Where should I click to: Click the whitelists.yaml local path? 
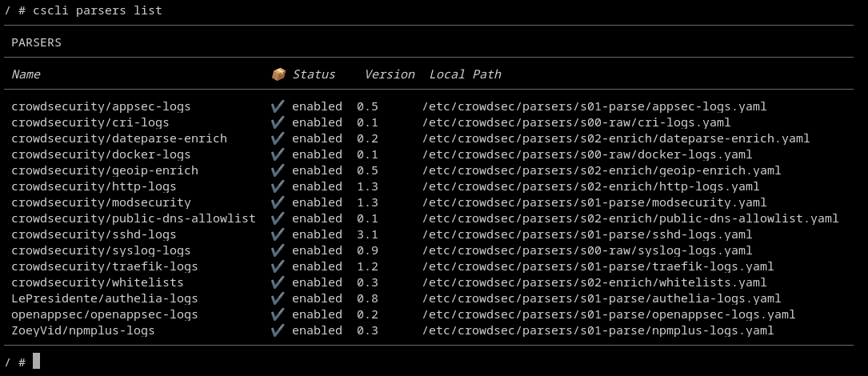coord(594,282)
